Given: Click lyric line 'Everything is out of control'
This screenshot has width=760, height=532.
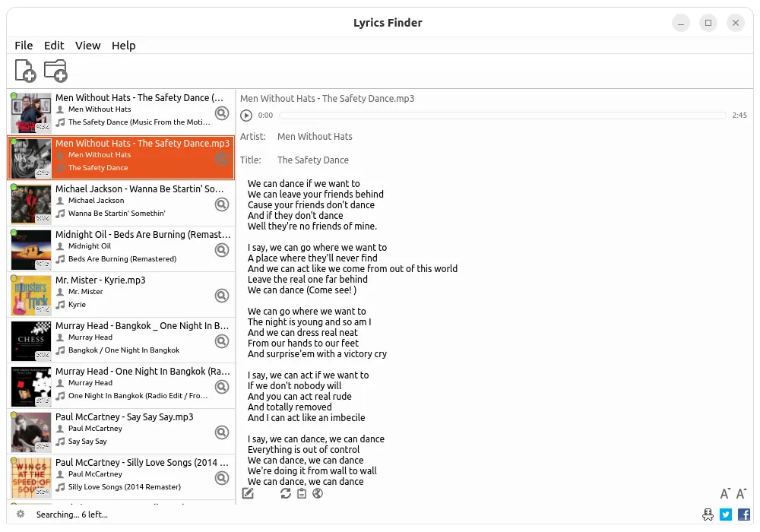Looking at the screenshot, I should 303,450.
